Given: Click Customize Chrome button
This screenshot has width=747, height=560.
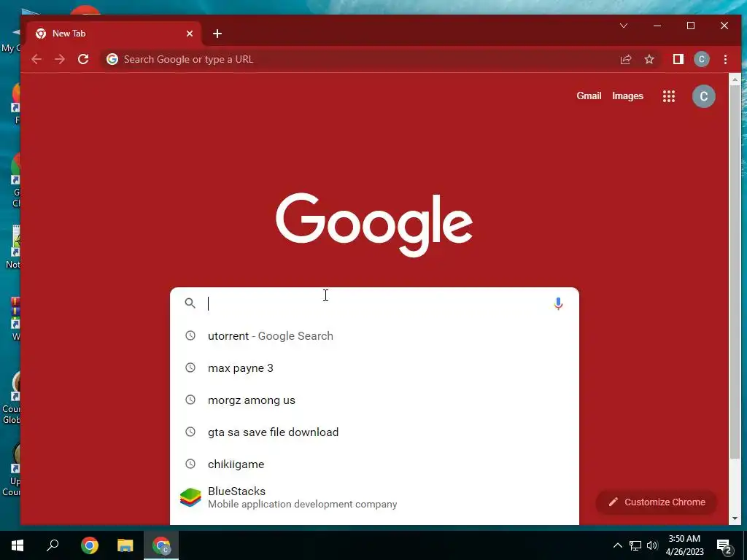Looking at the screenshot, I should (657, 502).
